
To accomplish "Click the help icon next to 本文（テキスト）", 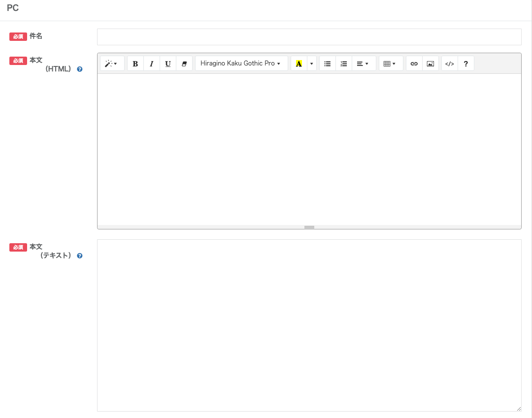I will pos(80,256).
